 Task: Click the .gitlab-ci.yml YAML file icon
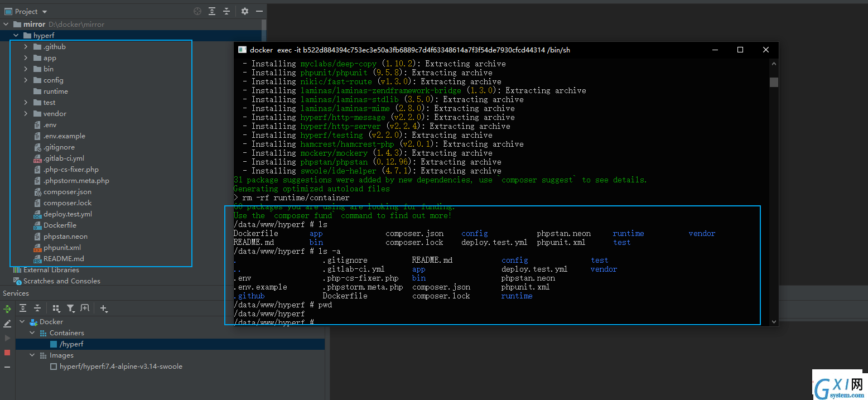tap(37, 158)
